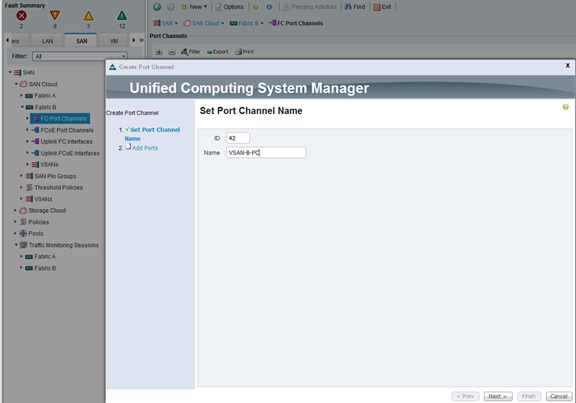The image size is (576, 403).
Task: Cancel the Create Port Channel wizard
Action: click(x=559, y=396)
